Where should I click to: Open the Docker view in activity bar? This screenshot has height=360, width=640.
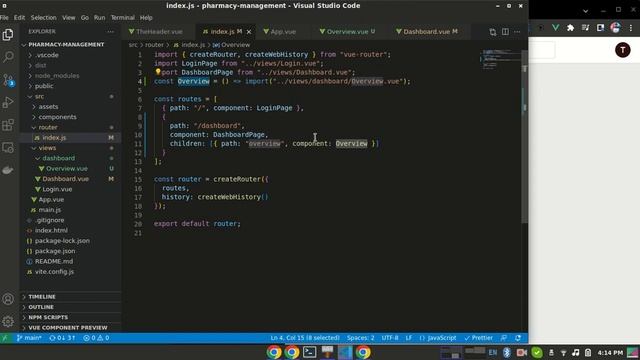(x=8, y=170)
